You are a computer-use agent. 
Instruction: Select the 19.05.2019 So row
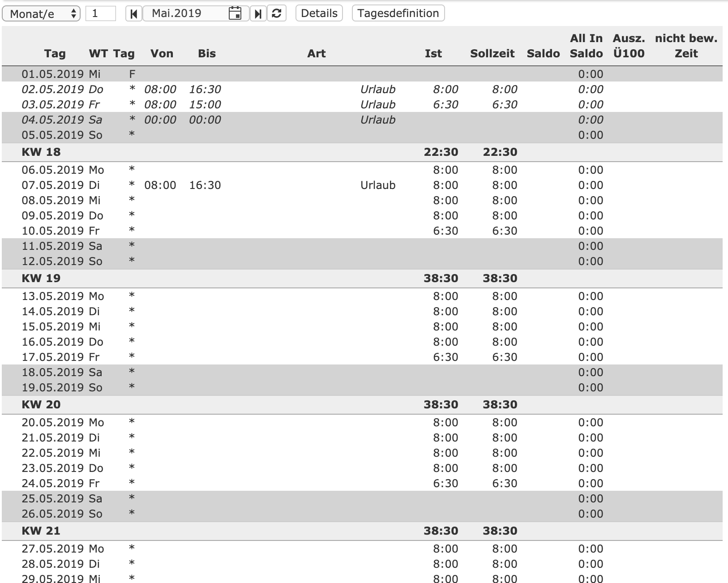362,387
